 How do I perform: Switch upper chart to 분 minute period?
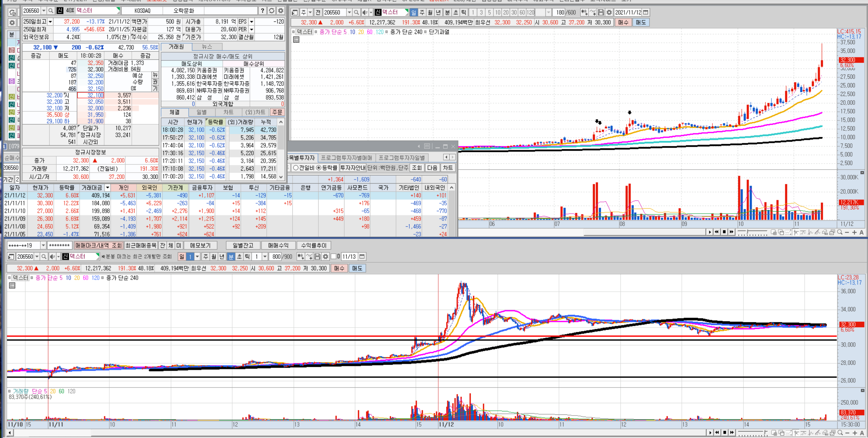pyautogui.click(x=447, y=12)
